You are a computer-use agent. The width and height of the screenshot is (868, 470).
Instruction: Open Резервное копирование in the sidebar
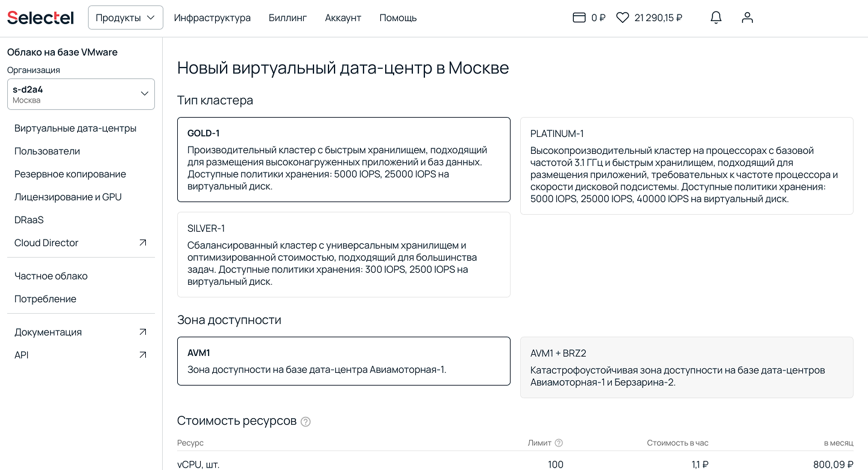click(x=70, y=174)
